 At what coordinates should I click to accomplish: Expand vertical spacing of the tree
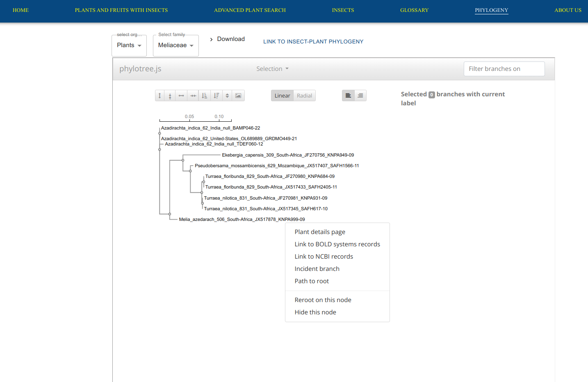[160, 96]
